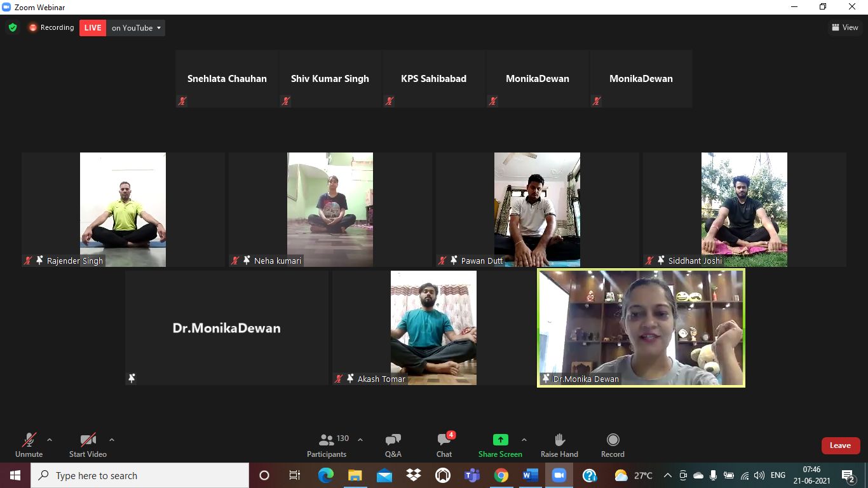Open the View menu at top right
The image size is (868, 488).
[845, 27]
